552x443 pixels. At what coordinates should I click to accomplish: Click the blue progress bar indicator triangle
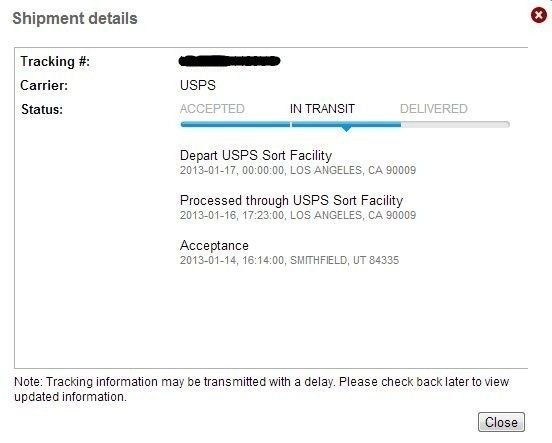[x=346, y=129]
